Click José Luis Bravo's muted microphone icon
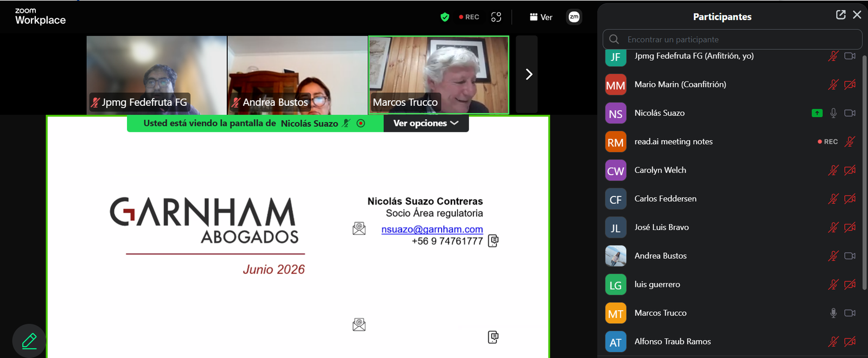Screen dimensions: 868x358 833,227
